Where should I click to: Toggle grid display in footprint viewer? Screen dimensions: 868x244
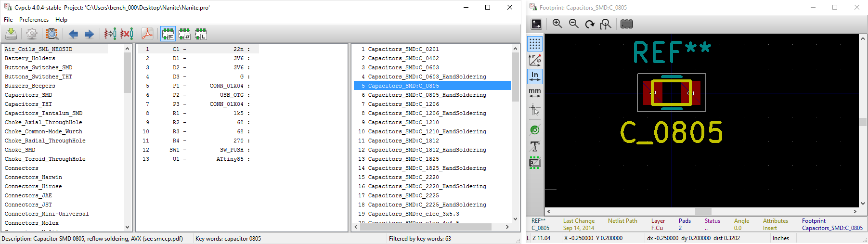coord(535,44)
